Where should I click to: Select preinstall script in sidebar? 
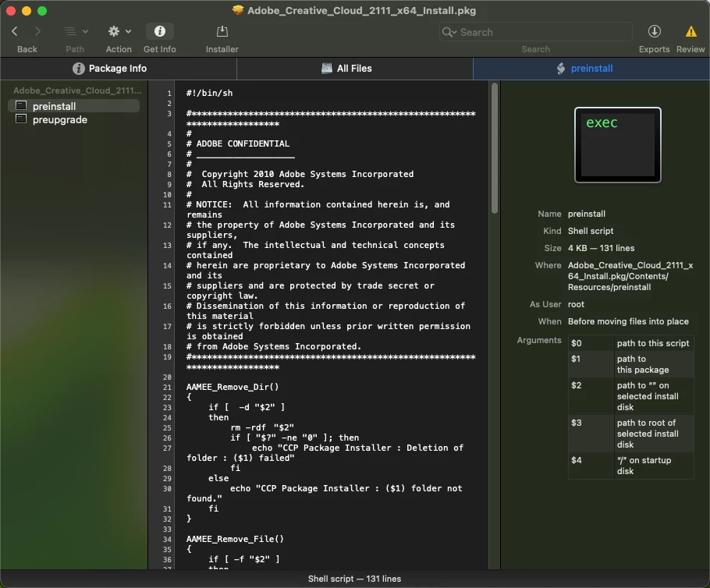74,106
